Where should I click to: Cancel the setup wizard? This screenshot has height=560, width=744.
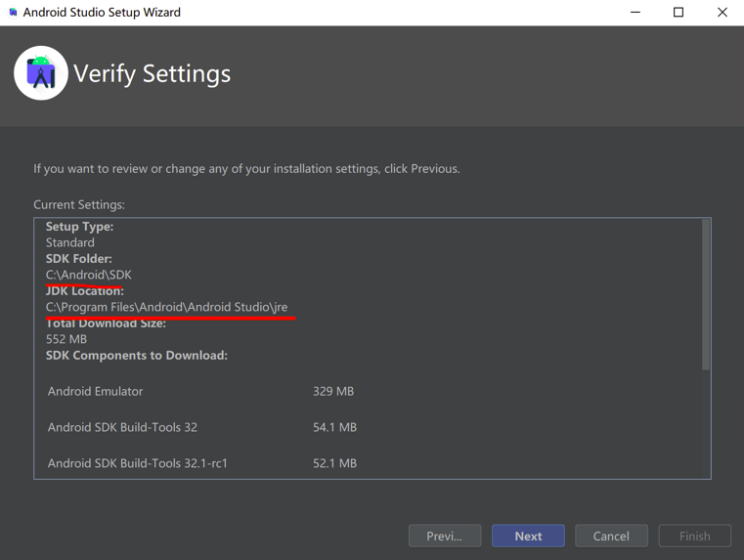pyautogui.click(x=611, y=536)
